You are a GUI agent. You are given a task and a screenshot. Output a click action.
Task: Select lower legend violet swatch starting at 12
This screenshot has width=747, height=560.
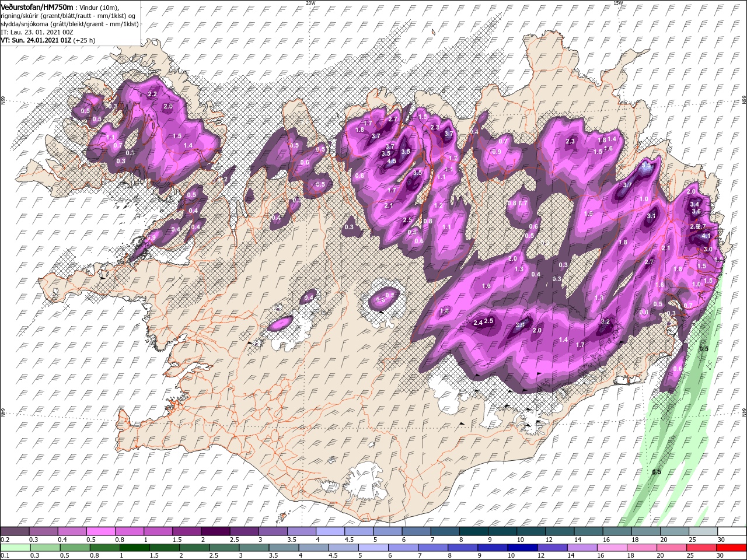click(x=553, y=548)
